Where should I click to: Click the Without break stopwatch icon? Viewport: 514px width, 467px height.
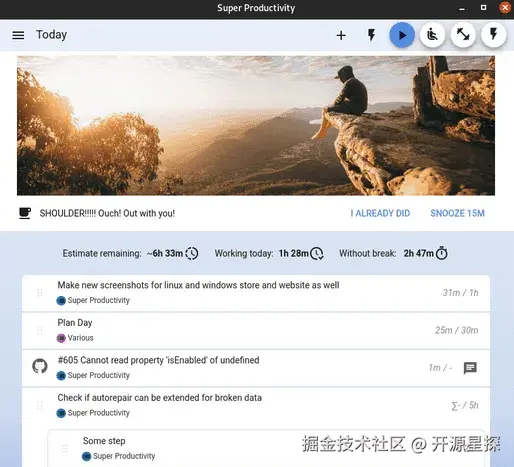click(442, 253)
